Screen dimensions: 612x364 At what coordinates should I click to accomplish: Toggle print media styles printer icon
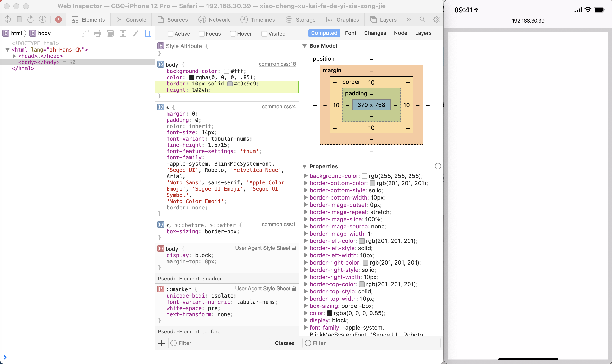[x=98, y=33]
